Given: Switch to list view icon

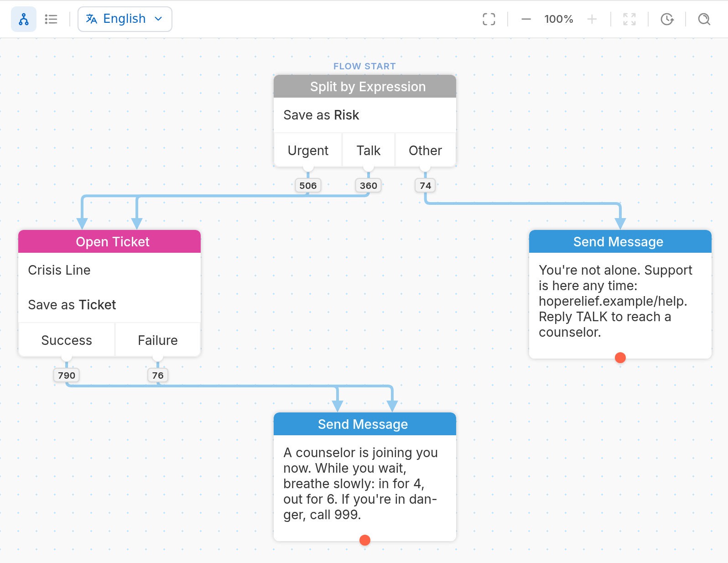Looking at the screenshot, I should click(51, 19).
